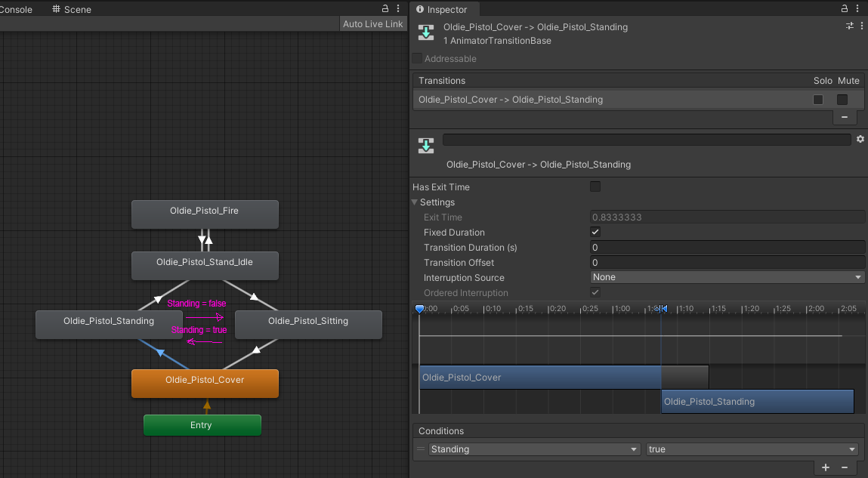Click the properties toggle icon near Inspector top right
The height and width of the screenshot is (478, 868).
coord(849,26)
